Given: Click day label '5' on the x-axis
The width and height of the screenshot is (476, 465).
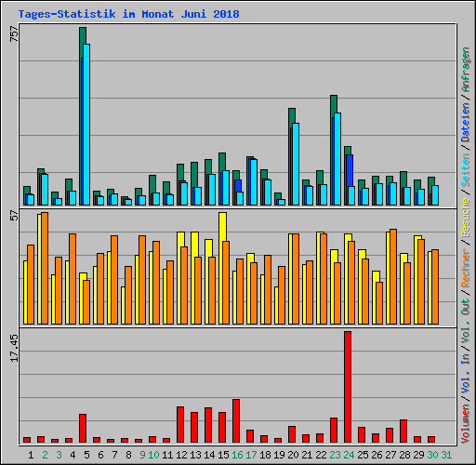Looking at the screenshot, I should (x=86, y=455).
